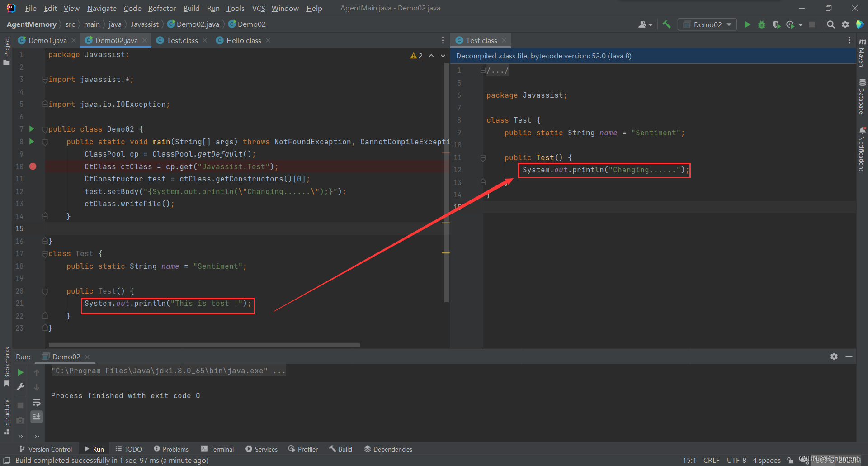Image resolution: width=868 pixels, height=466 pixels.
Task: Open the Problems tool window
Action: [x=171, y=449]
